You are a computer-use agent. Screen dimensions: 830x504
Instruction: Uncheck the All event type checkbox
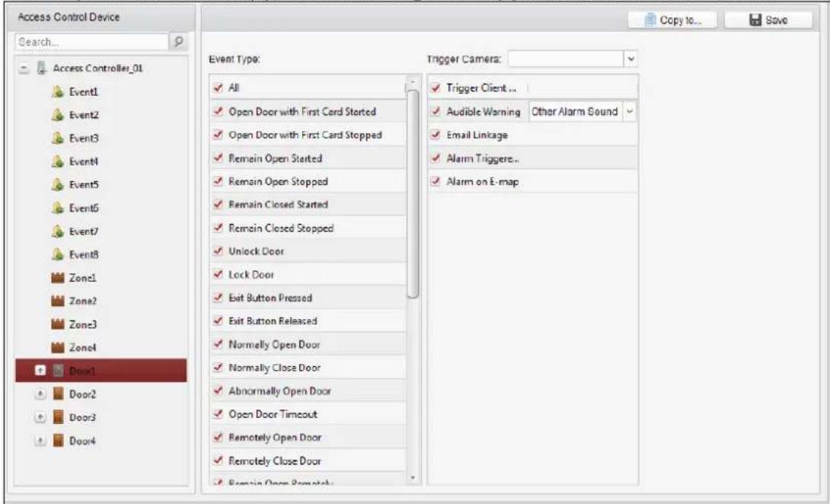(218, 88)
